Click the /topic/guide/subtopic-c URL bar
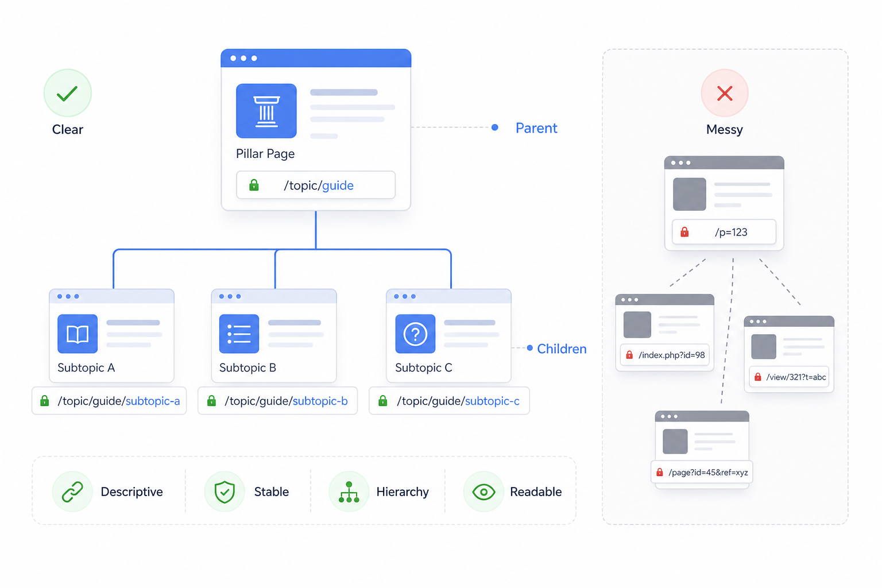The width and height of the screenshot is (882, 588). pyautogui.click(x=449, y=401)
